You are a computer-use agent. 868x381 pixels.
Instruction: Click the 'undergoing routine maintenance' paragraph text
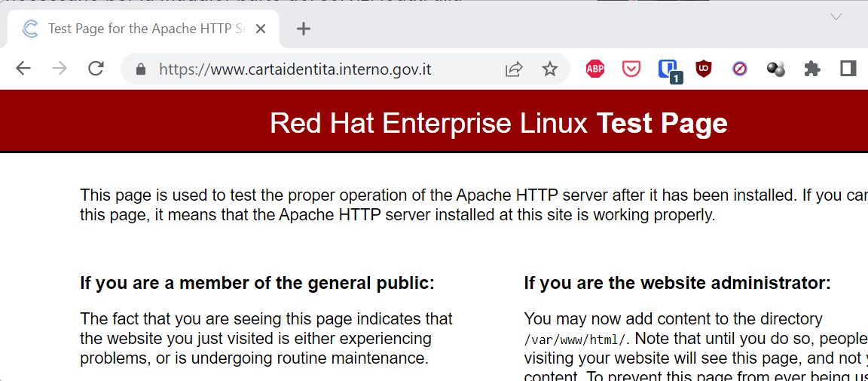coord(266,338)
